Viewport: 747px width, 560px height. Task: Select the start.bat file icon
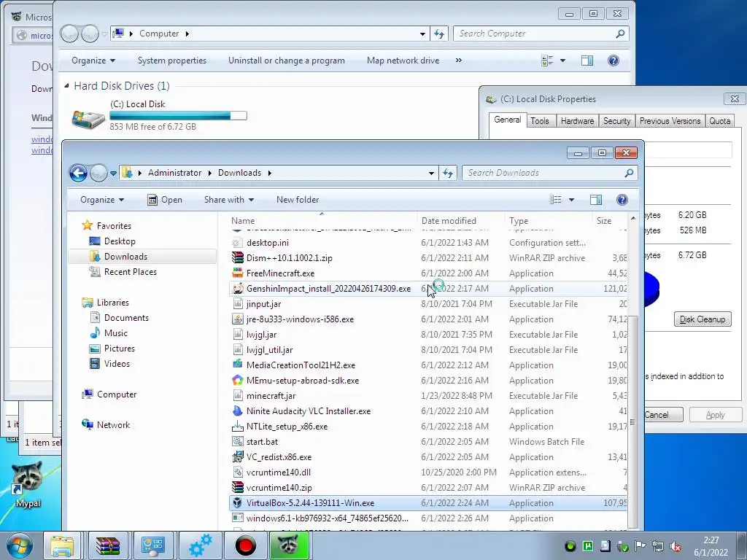[x=237, y=441]
